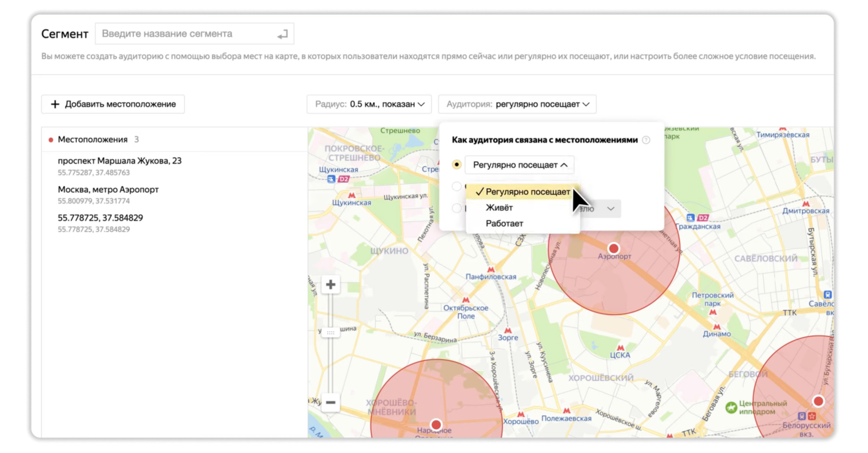Click the Октябрьское Поле metro icon
This screenshot has height=453, width=868.
pyautogui.click(x=466, y=300)
